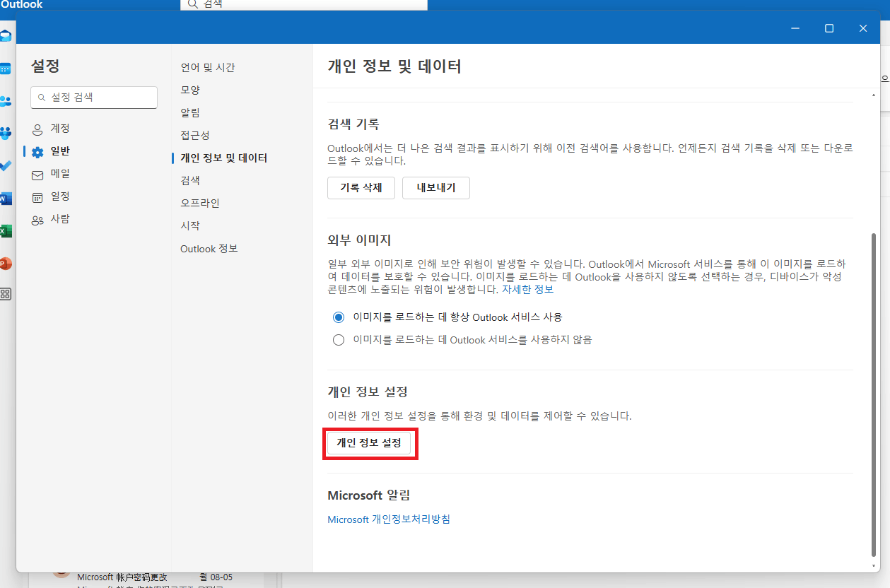This screenshot has height=588, width=890.
Task: Click the 내보내기 button
Action: [x=436, y=188]
